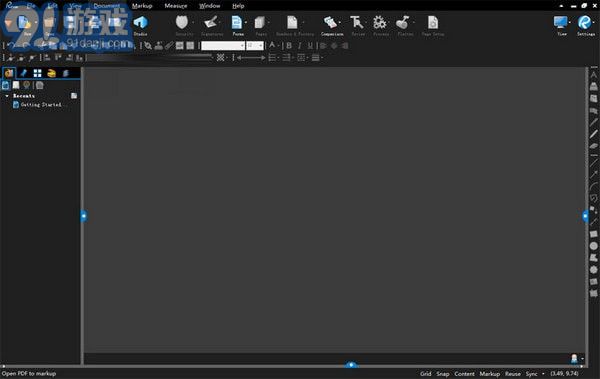Screen dimensions: 600x379
Task: Click the user profile icon at bottom right
Action: 574,358
